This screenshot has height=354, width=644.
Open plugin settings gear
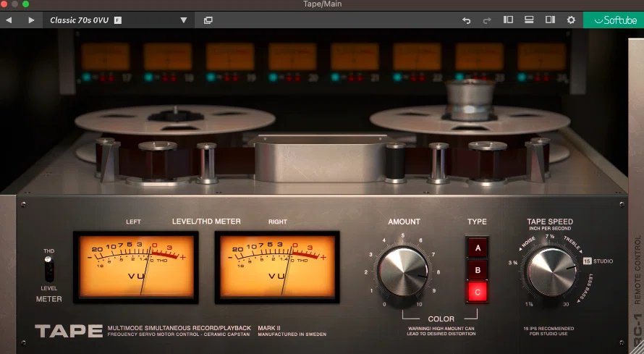coord(571,20)
